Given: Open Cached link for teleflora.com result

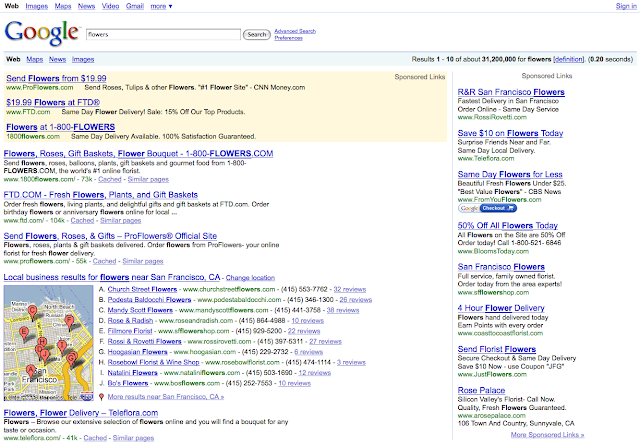Looking at the screenshot, I should [96, 438].
